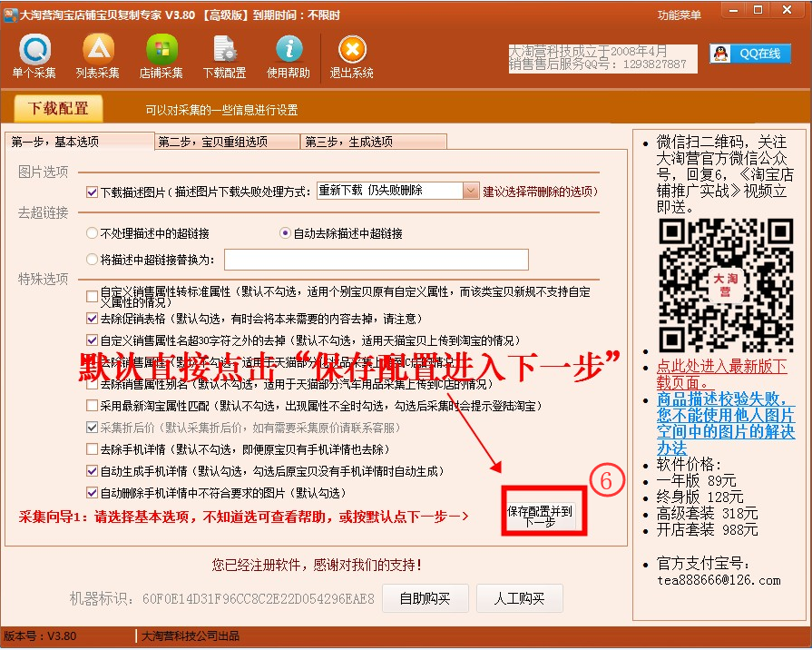Toggle the 下载描述图片 checkbox

click(93, 192)
